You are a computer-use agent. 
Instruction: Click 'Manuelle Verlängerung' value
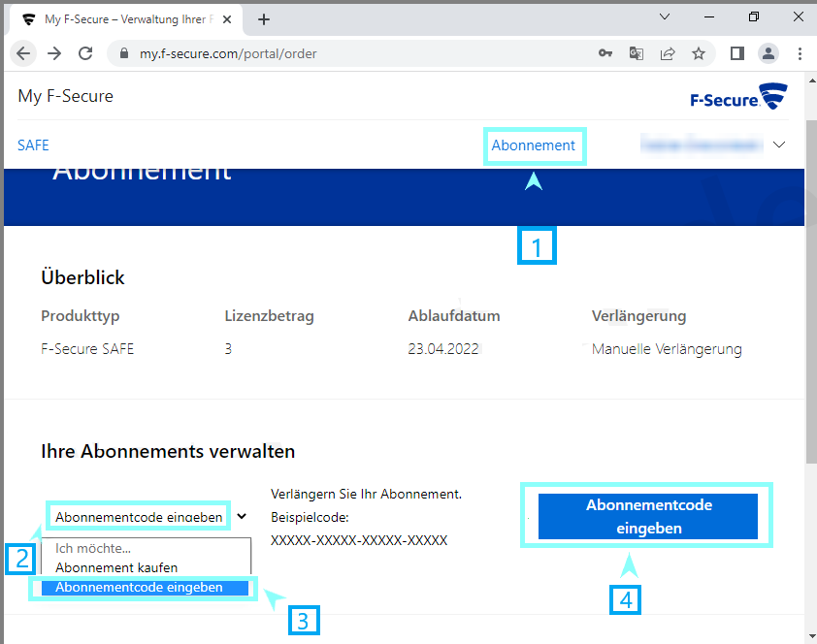coord(667,349)
